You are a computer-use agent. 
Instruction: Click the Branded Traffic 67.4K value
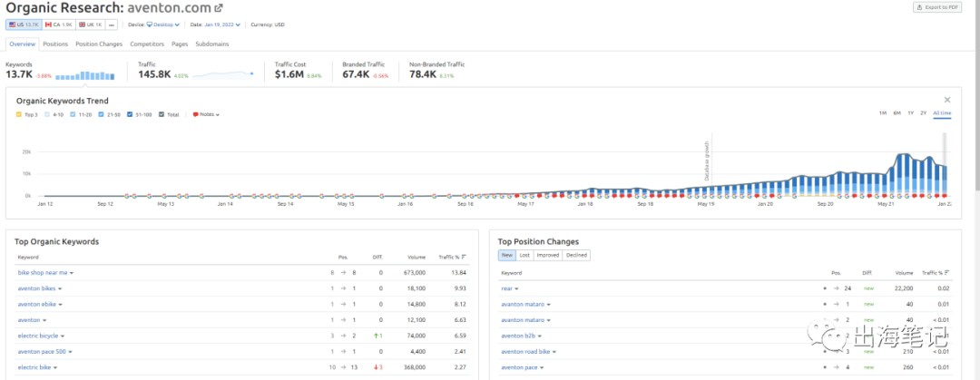pyautogui.click(x=355, y=74)
